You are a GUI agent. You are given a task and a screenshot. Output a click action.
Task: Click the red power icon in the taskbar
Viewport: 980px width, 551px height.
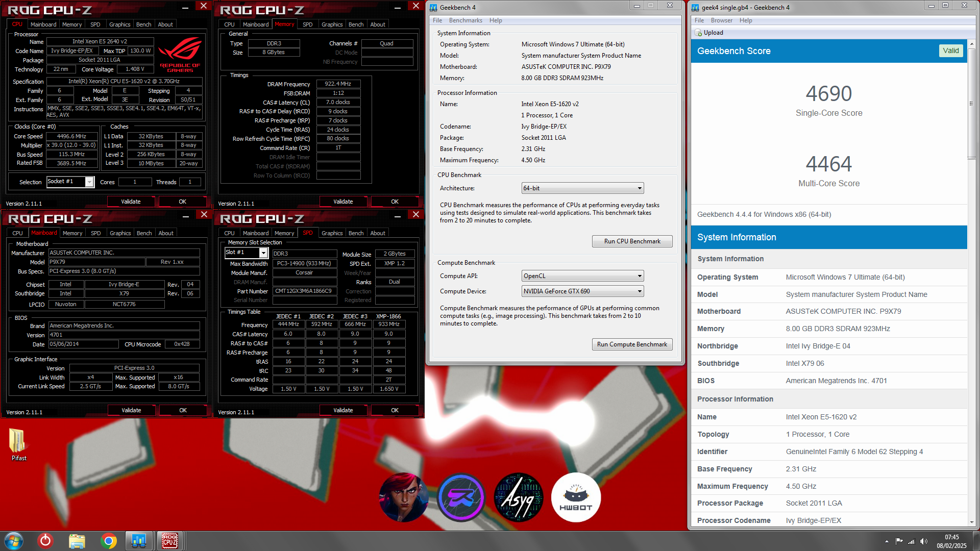45,541
